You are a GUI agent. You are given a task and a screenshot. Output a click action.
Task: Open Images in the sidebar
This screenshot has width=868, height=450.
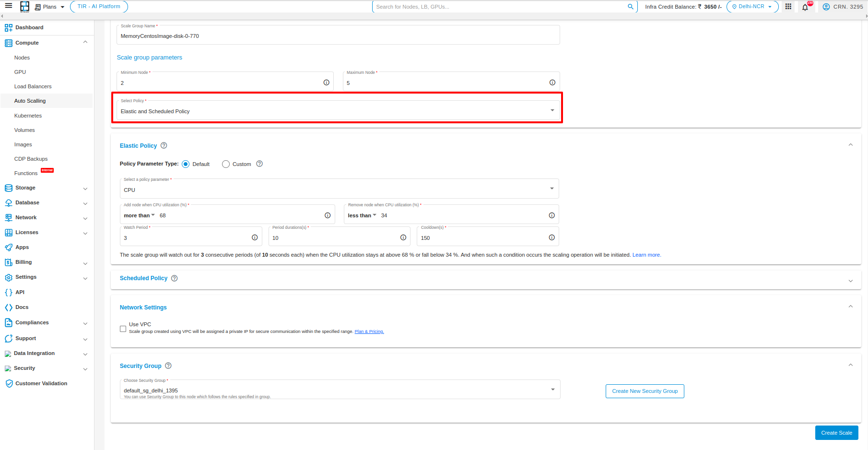click(23, 144)
